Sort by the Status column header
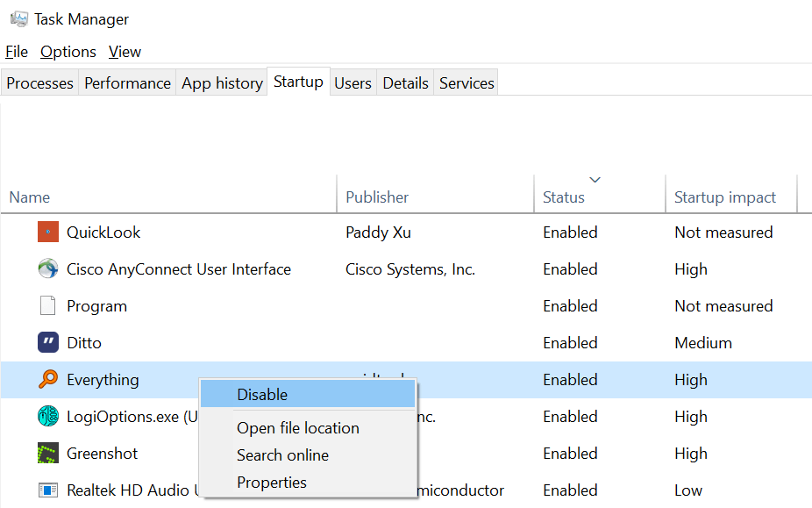This screenshot has height=508, width=812. coord(564,197)
